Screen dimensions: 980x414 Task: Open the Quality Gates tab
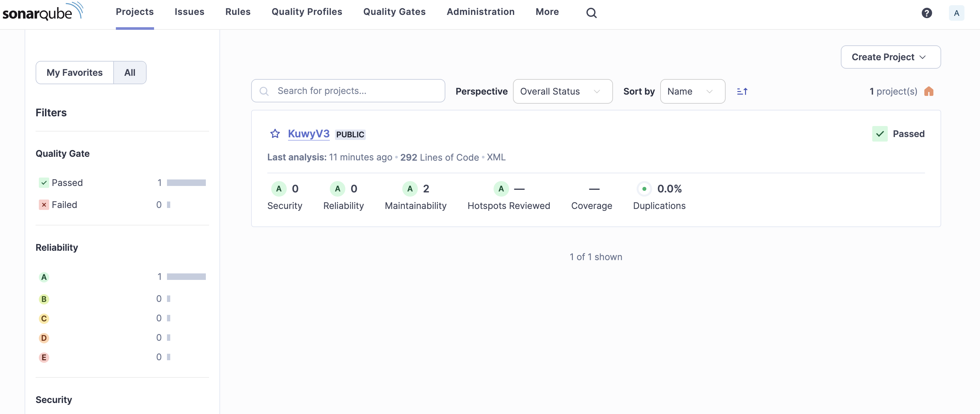click(x=394, y=12)
